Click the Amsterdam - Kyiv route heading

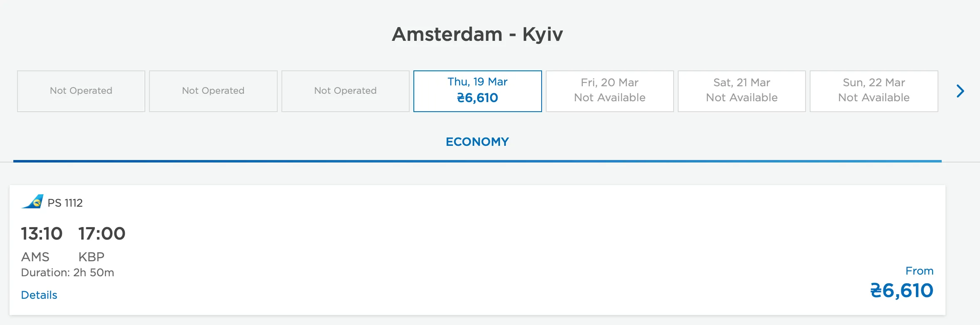click(x=477, y=34)
